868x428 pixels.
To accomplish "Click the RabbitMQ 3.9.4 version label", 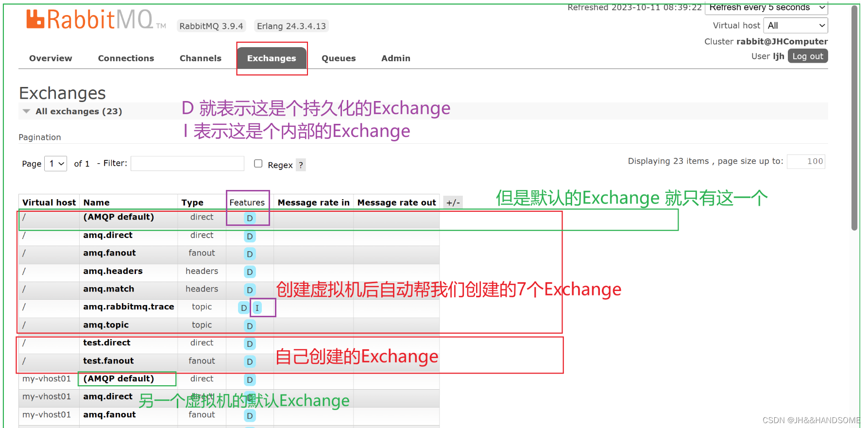I will [211, 26].
